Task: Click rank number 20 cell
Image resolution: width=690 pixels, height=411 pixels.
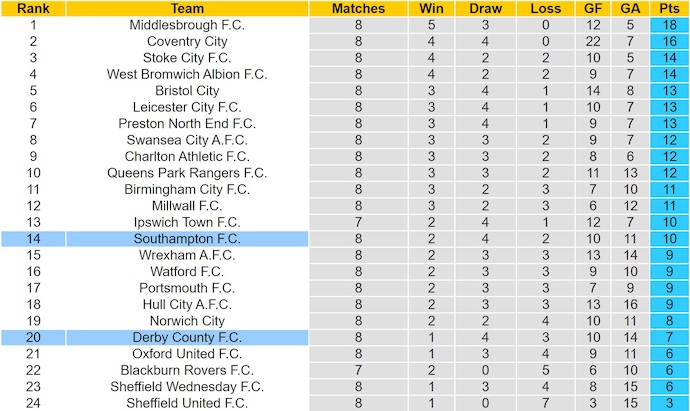Action: (x=33, y=337)
